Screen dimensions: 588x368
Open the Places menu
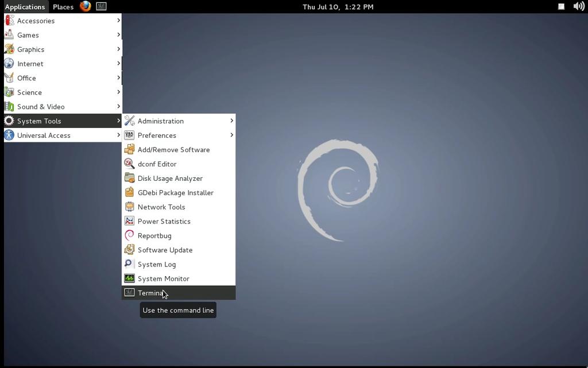click(x=63, y=7)
